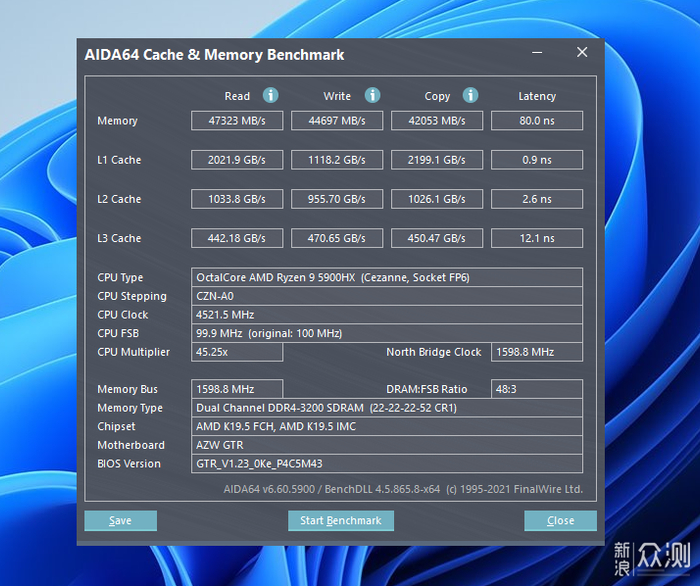Save the benchmark results
The width and height of the screenshot is (700, 586).
pos(121,520)
